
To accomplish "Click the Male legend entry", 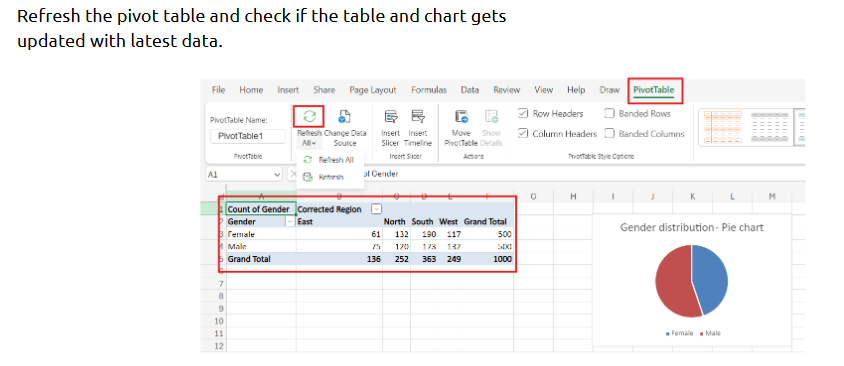I will [710, 333].
